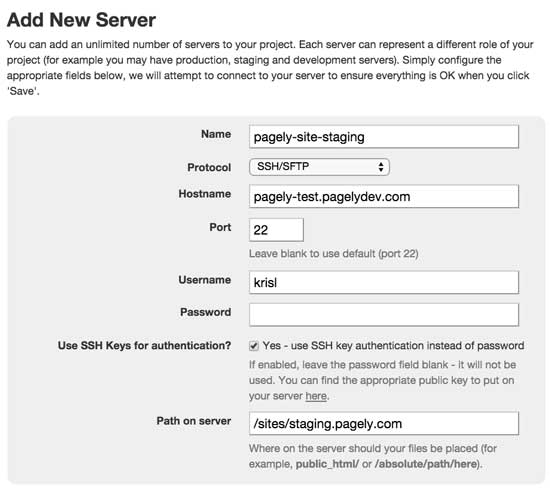Uncheck the SSH key authentication checkbox
550x496 pixels.
(254, 346)
